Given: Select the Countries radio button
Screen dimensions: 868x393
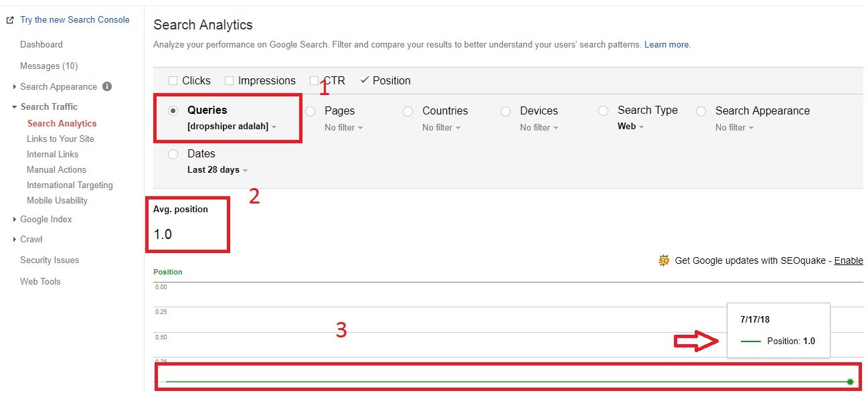Looking at the screenshot, I should click(408, 111).
